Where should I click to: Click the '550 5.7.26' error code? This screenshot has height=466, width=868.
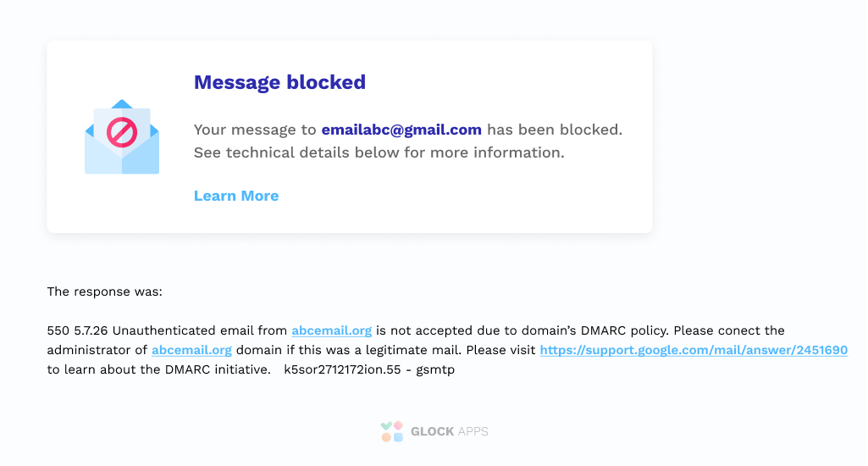(x=78, y=330)
